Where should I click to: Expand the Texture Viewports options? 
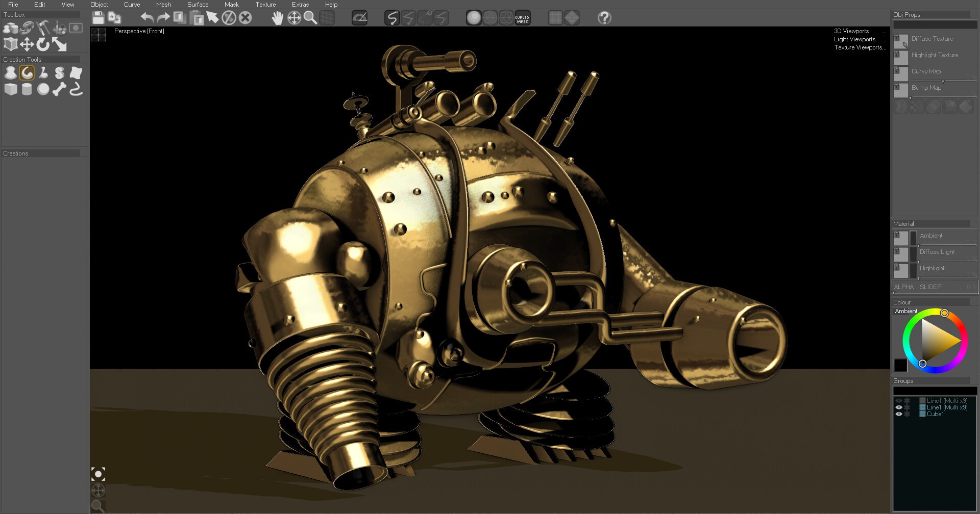pyautogui.click(x=861, y=47)
